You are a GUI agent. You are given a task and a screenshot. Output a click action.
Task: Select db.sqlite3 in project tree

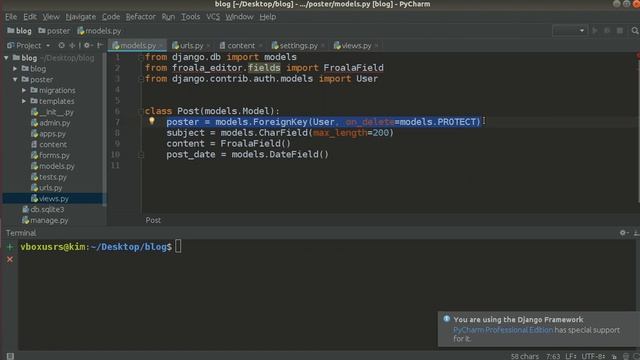[43, 209]
